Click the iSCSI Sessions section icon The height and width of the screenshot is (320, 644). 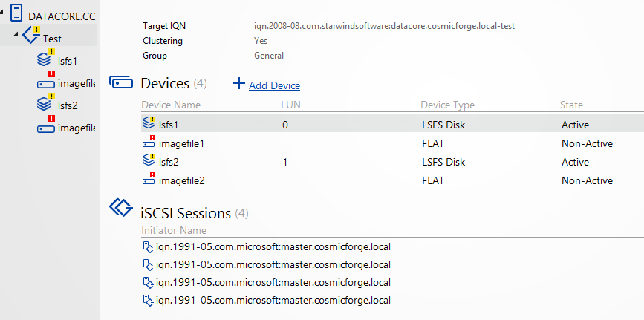(121, 207)
